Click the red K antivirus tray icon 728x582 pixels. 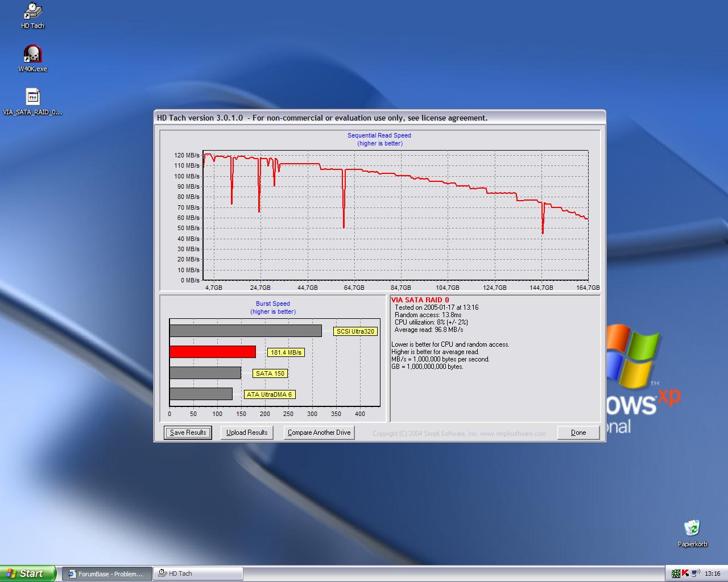[x=685, y=573]
